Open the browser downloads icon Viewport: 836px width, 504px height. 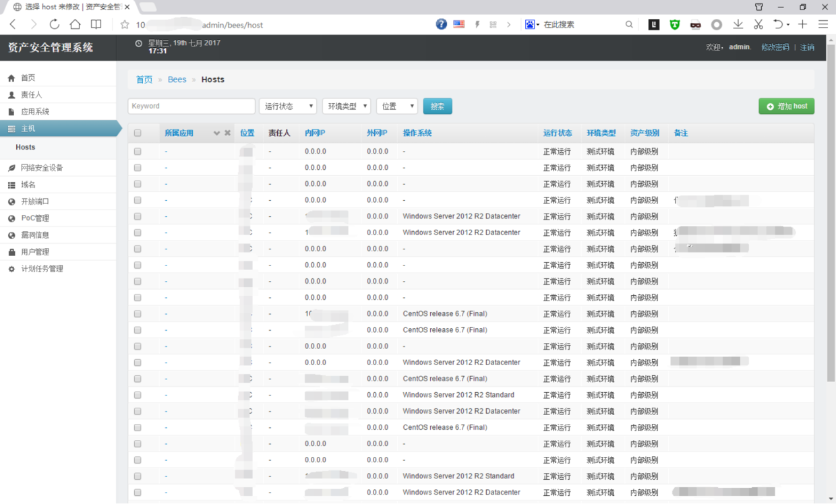click(738, 24)
